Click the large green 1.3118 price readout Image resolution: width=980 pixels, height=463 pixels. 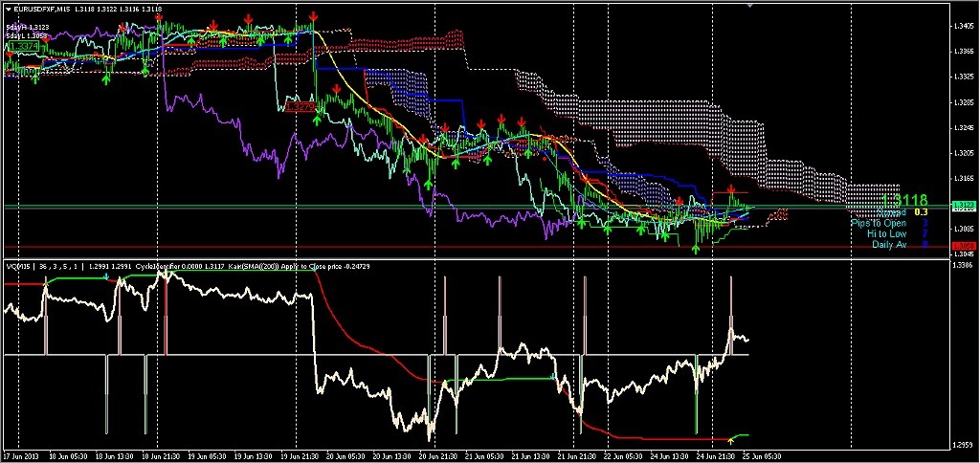(x=904, y=201)
